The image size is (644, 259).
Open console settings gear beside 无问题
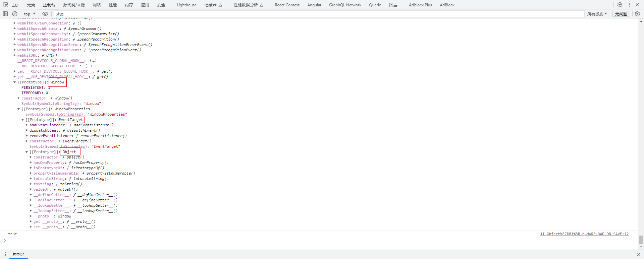click(x=637, y=14)
